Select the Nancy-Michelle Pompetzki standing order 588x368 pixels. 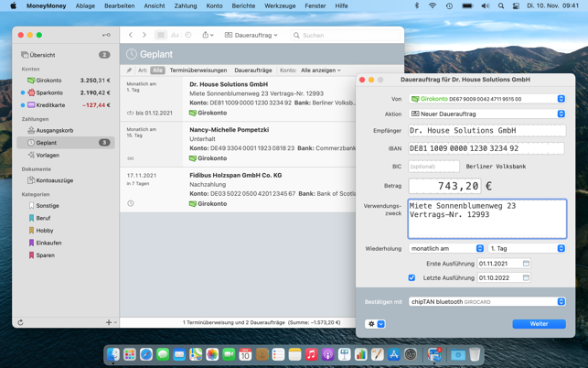point(238,145)
